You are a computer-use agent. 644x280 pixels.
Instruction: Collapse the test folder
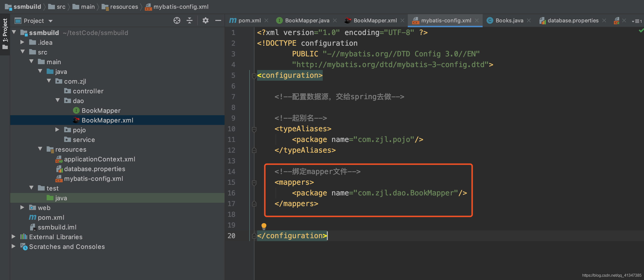point(31,188)
